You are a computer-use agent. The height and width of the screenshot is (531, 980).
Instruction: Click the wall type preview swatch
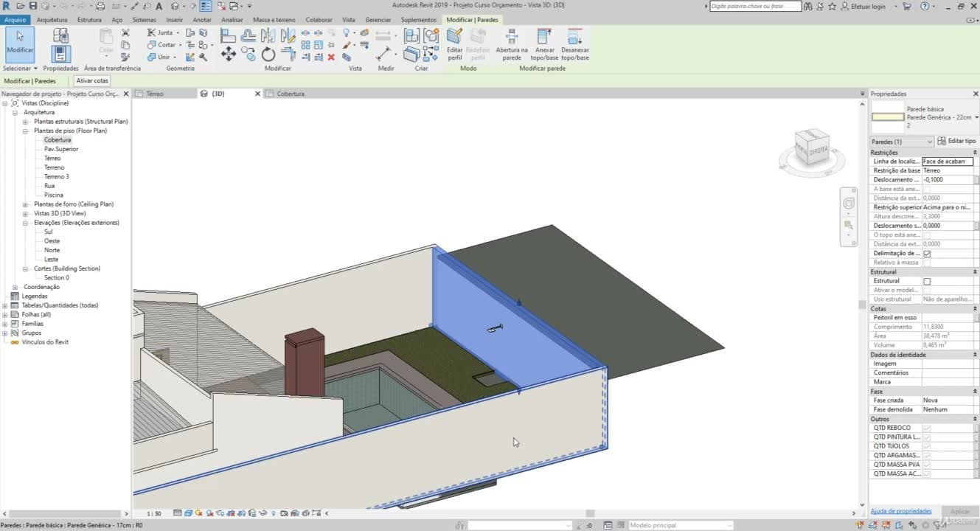pos(888,117)
